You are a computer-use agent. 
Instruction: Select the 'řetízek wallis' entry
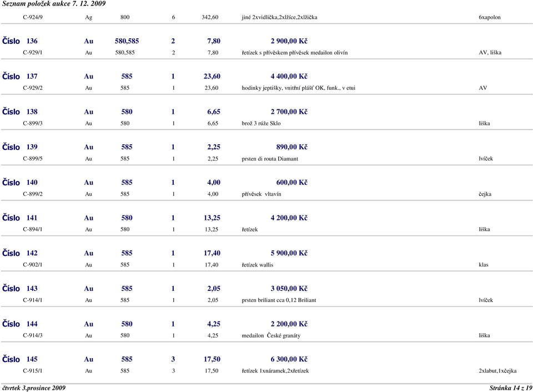pyautogui.click(x=257, y=265)
